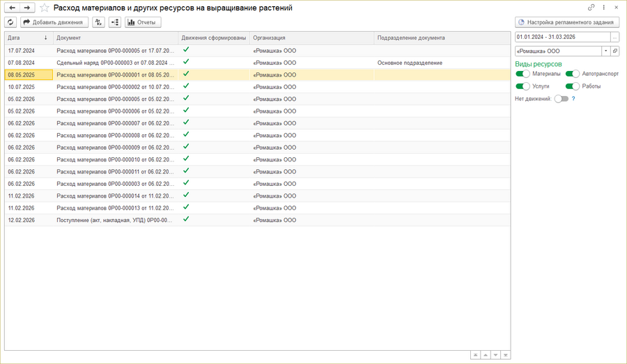This screenshot has height=364, width=627.
Task: Enable the Нет движений switch
Action: [x=562, y=99]
